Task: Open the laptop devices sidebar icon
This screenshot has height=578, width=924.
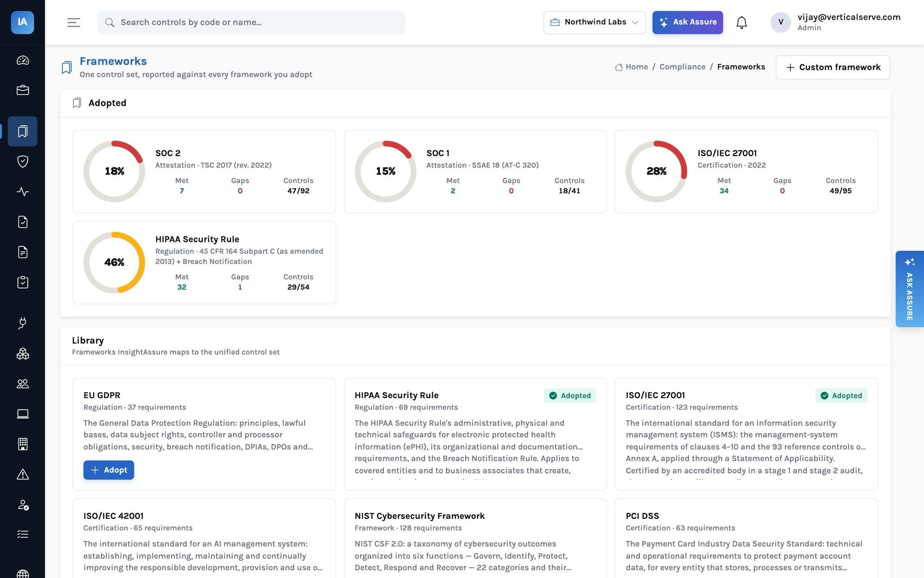Action: (x=23, y=414)
